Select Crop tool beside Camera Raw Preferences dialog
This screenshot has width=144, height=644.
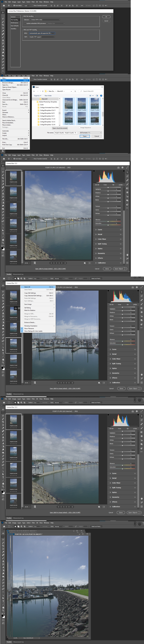point(3,25)
